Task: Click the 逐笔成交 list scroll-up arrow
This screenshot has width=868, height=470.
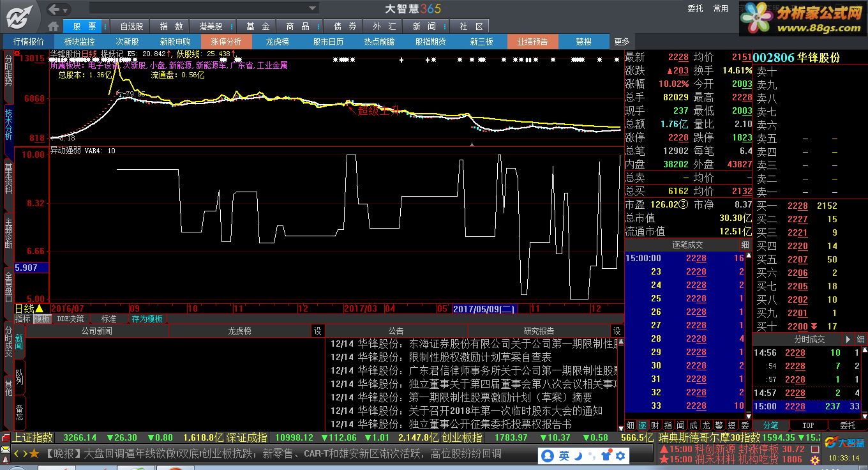Action: (x=749, y=257)
